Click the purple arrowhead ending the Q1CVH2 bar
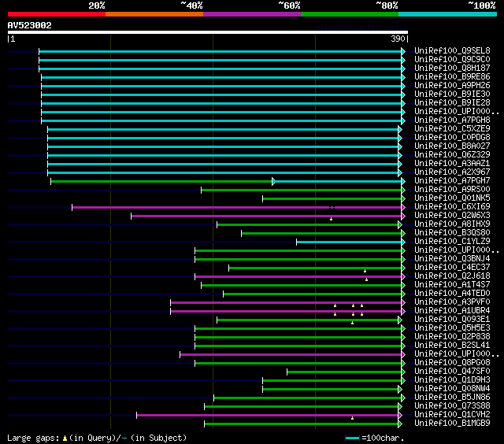 [x=400, y=416]
